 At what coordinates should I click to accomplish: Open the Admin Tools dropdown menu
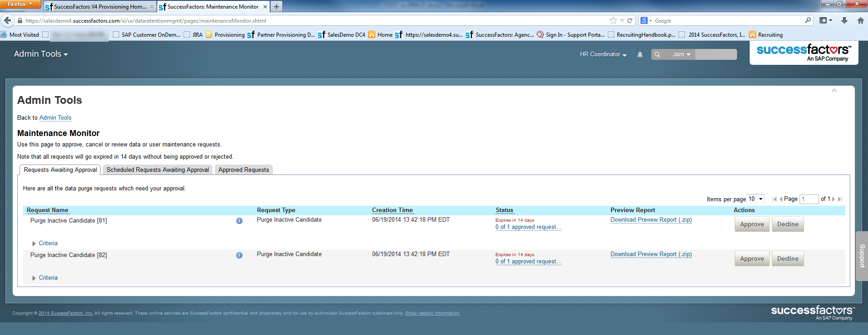41,54
